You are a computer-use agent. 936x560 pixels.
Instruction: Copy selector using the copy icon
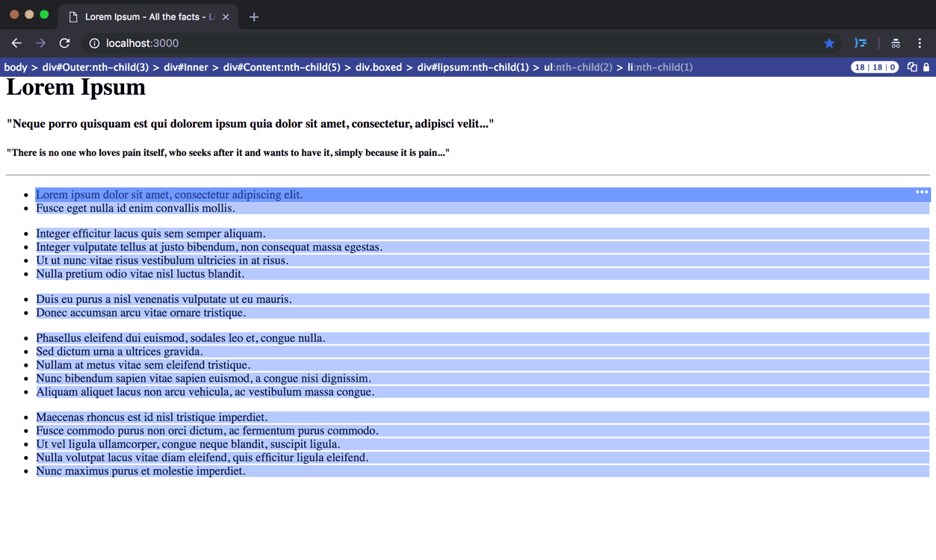(912, 67)
